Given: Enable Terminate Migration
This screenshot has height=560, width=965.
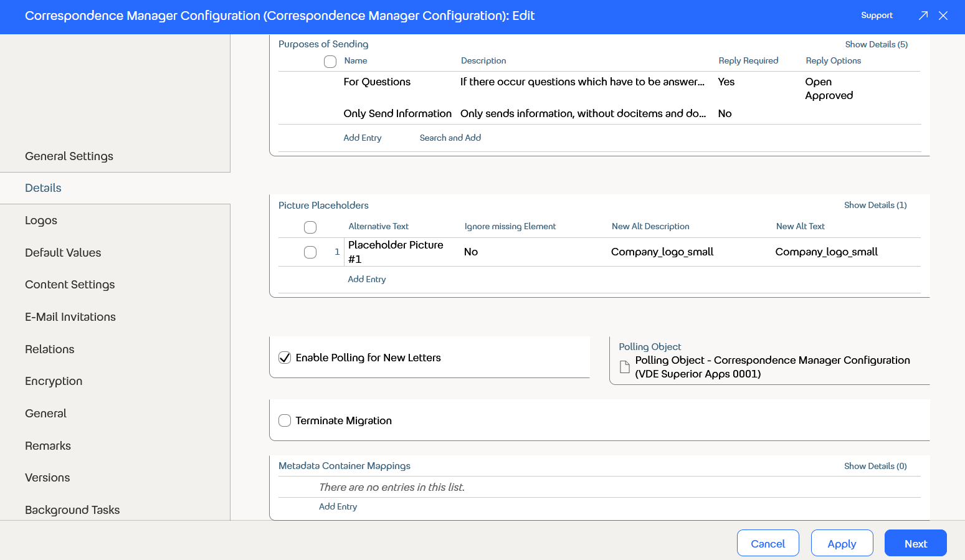Looking at the screenshot, I should pyautogui.click(x=285, y=420).
